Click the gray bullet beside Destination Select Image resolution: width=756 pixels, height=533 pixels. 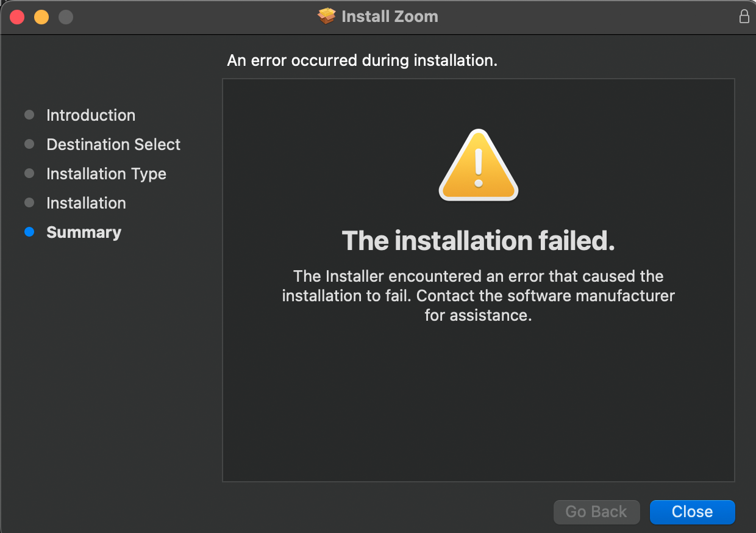(29, 145)
